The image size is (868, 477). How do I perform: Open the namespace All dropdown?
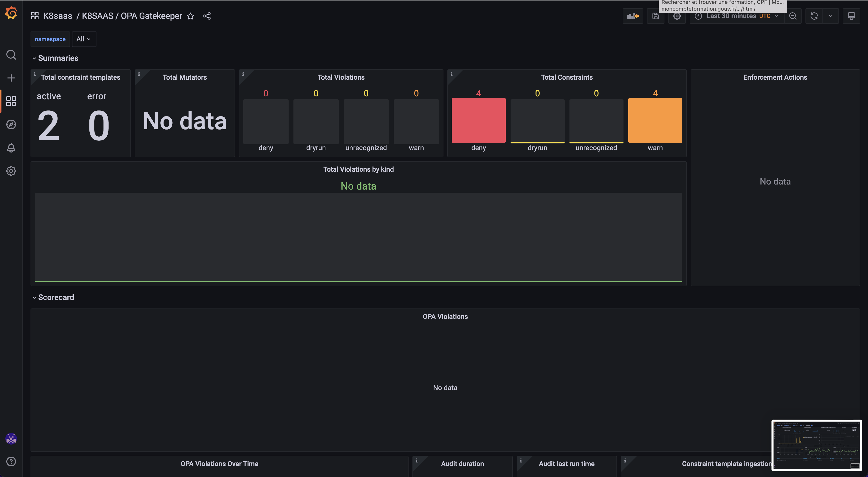(84, 39)
